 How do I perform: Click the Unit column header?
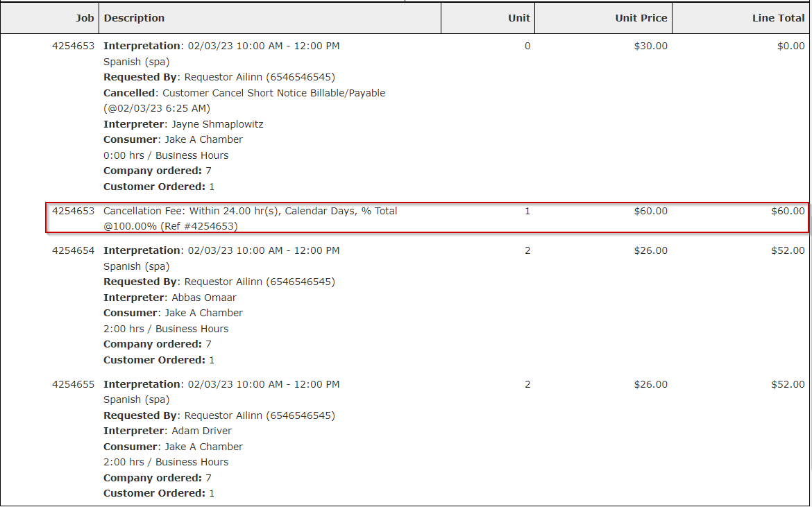pyautogui.click(x=518, y=18)
